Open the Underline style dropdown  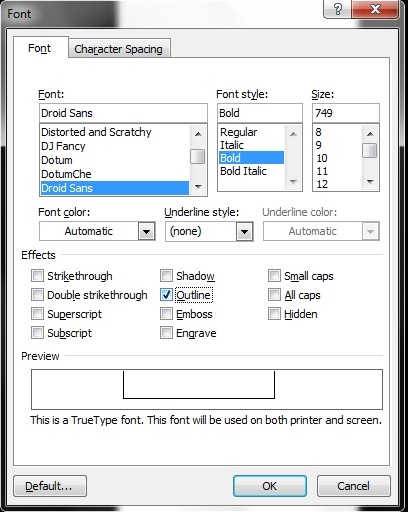[244, 231]
